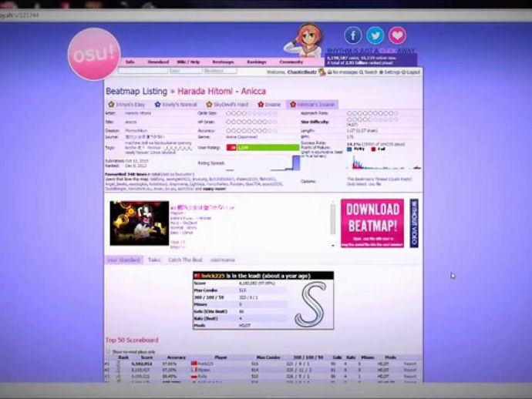Click the beatmap creator name link
The width and height of the screenshot is (532, 399).
(x=136, y=130)
